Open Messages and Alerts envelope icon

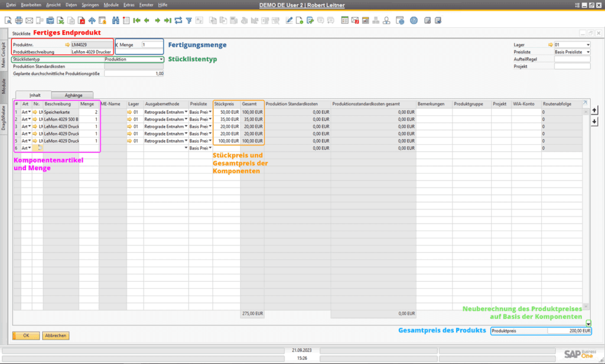pyautogui.click(x=355, y=21)
